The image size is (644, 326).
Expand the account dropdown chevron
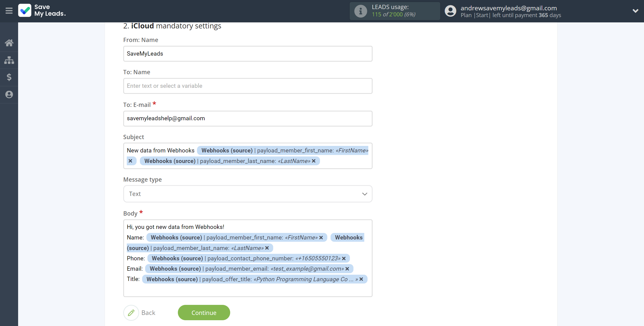[x=635, y=11]
